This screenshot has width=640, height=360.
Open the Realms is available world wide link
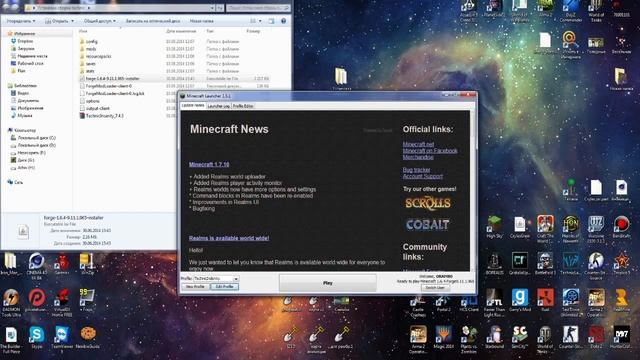coord(229,238)
